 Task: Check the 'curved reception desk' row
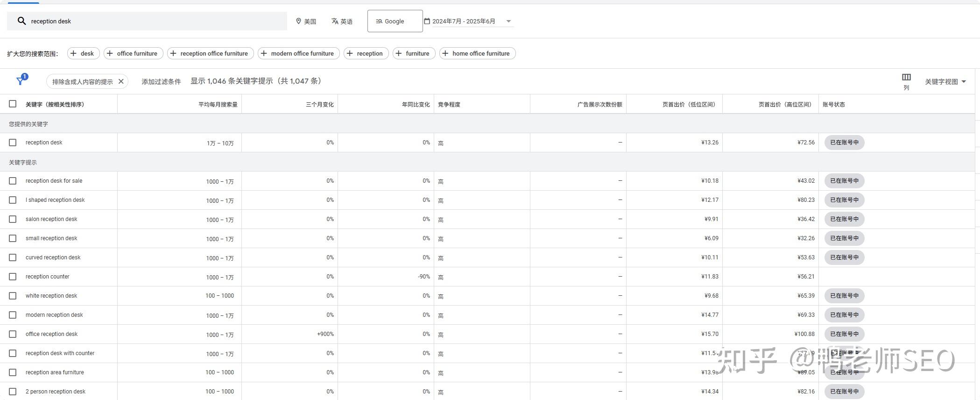point(13,257)
